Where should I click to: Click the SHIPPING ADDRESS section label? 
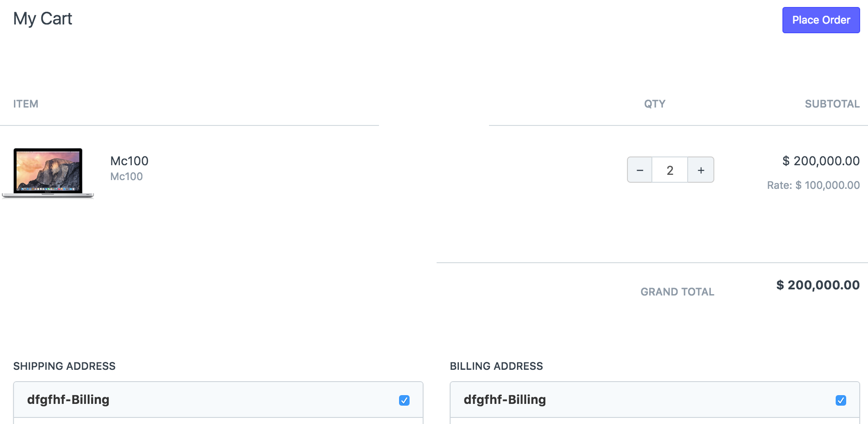(x=64, y=366)
